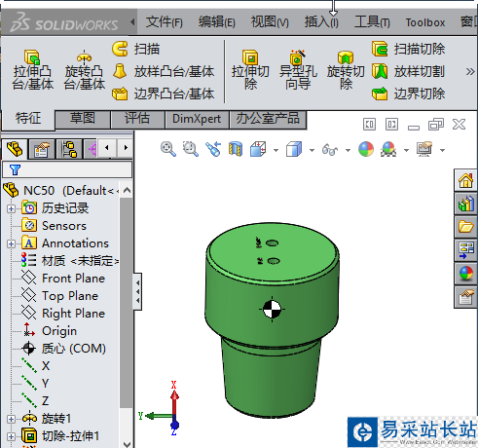Click the feature tree filter field
478x448 pixels.
67,169
